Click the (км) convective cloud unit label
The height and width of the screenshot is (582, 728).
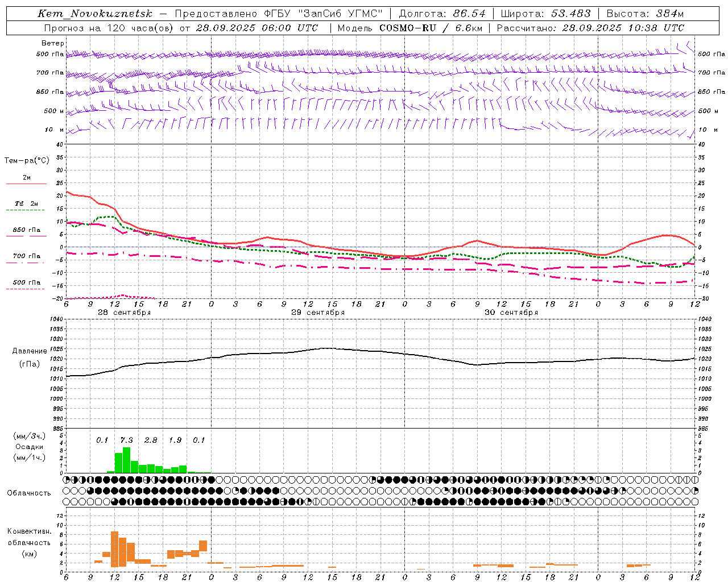click(29, 554)
